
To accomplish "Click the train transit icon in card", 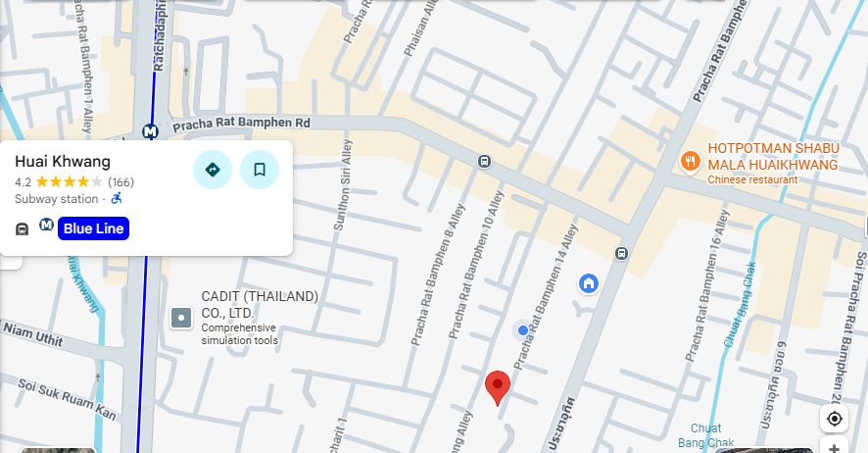I will coord(22,228).
